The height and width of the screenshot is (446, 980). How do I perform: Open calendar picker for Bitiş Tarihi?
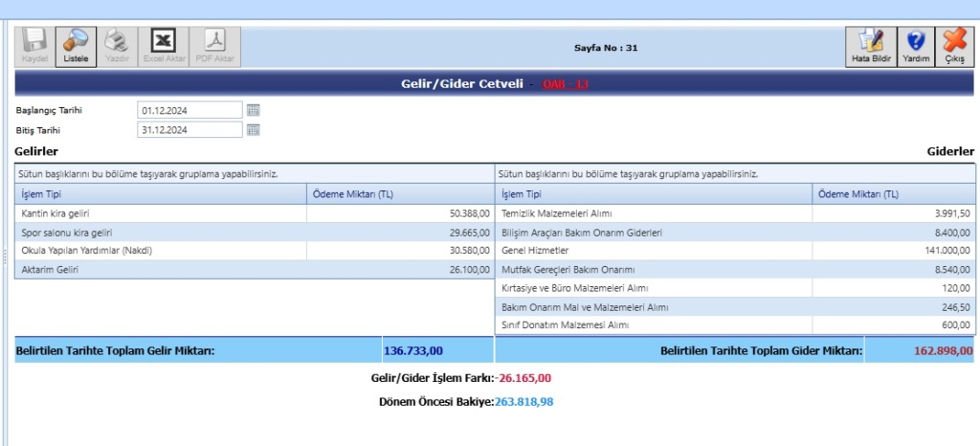(x=254, y=129)
